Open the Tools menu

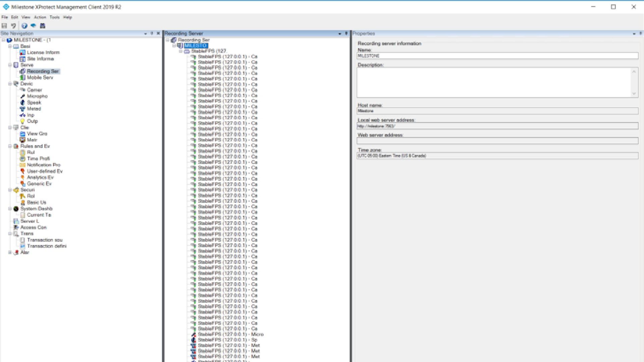coord(54,17)
